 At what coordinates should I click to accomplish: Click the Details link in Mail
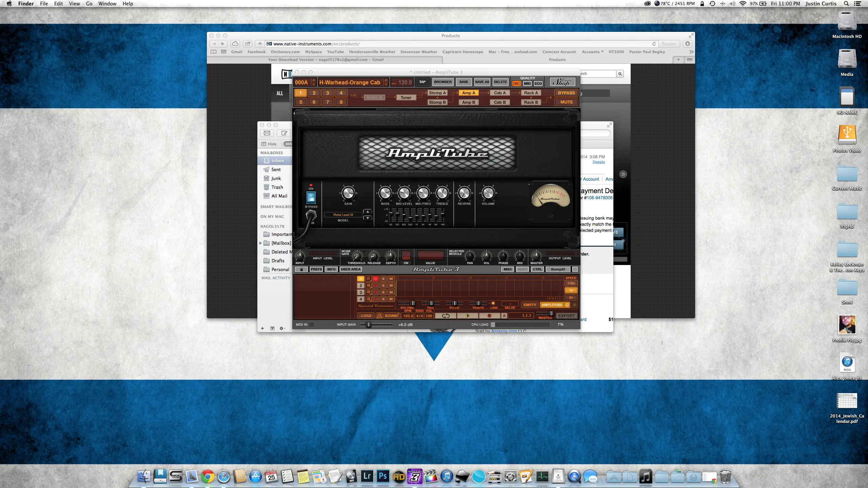(598, 162)
